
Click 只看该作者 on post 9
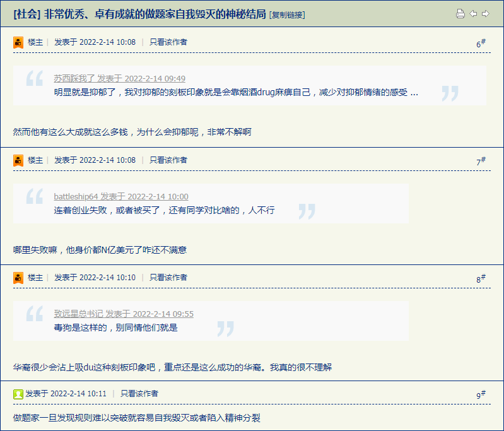click(139, 394)
